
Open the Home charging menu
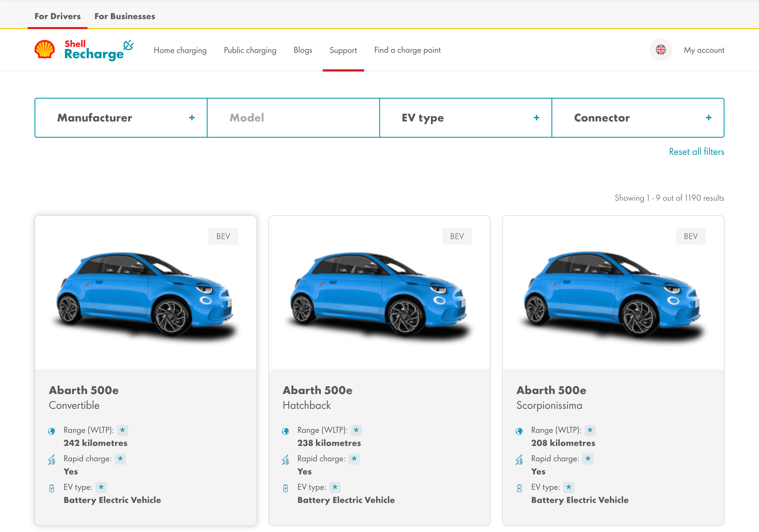tap(180, 50)
